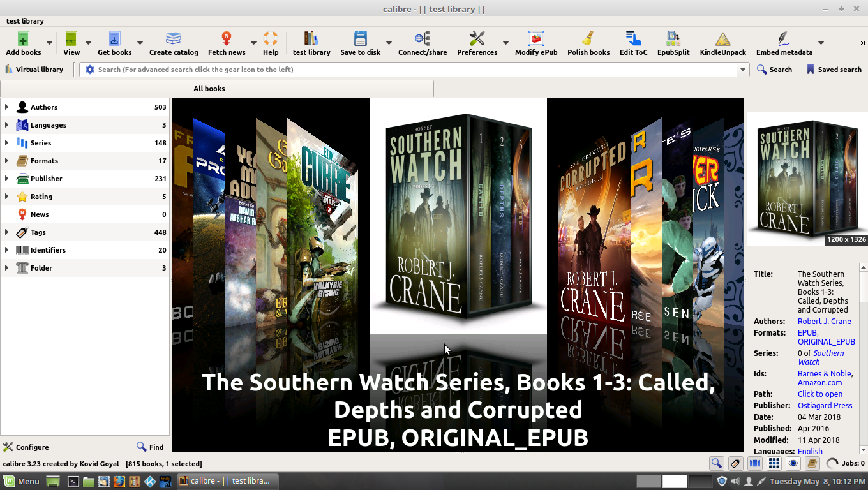Viewport: 868px width, 490px height.
Task: Click the Save to disk icon
Action: tap(360, 38)
